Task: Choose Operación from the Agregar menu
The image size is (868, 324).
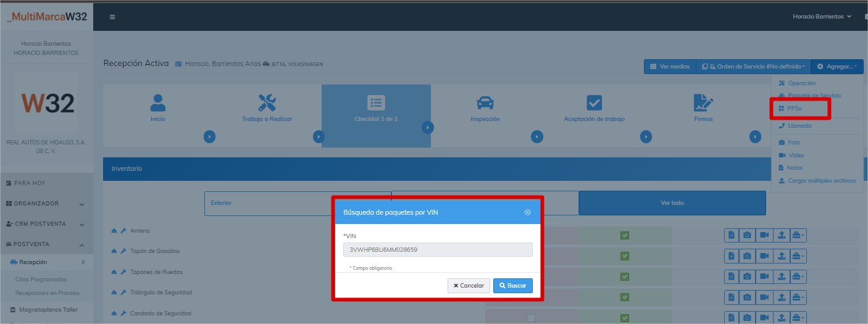Action: click(x=798, y=83)
